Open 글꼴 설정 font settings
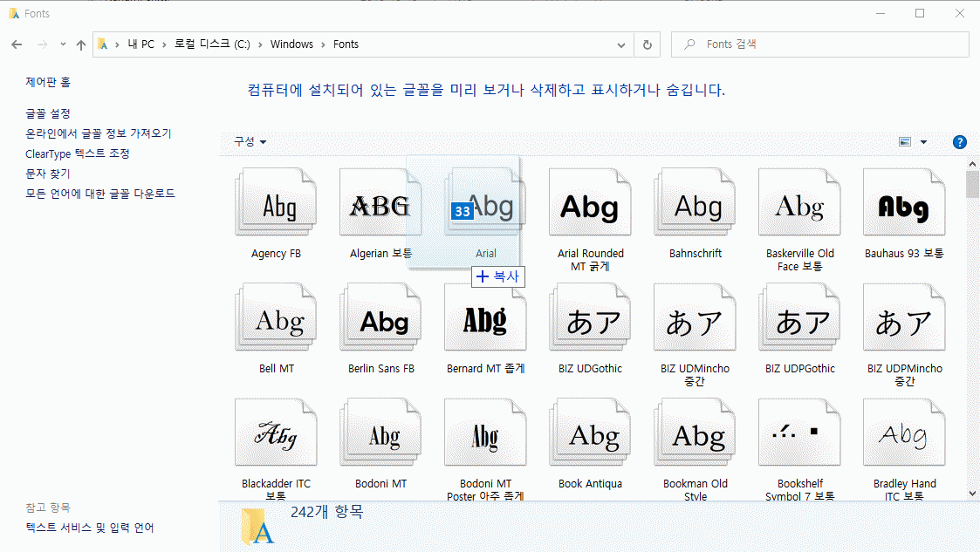Screen dimensions: 980x552 [48, 113]
